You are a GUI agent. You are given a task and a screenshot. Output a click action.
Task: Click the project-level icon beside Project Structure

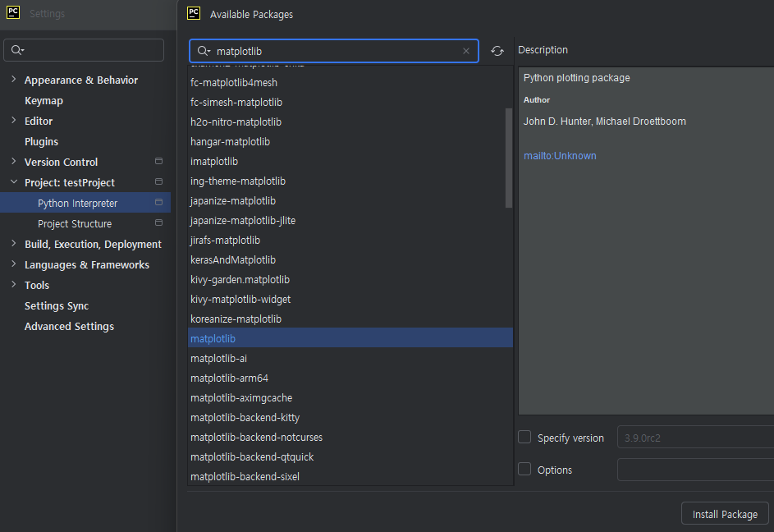click(x=158, y=222)
